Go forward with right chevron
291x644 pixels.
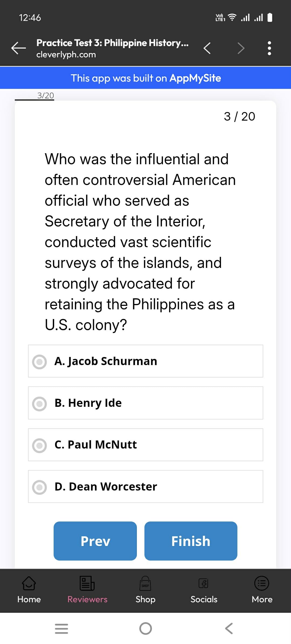241,48
